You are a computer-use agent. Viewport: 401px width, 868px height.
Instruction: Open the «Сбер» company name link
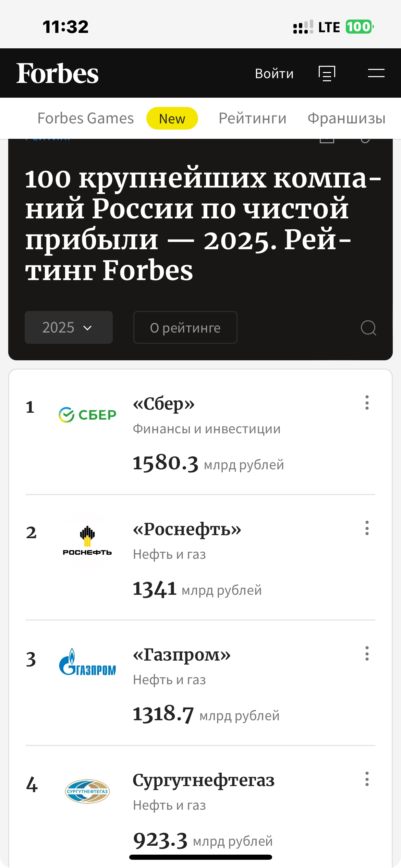(164, 404)
